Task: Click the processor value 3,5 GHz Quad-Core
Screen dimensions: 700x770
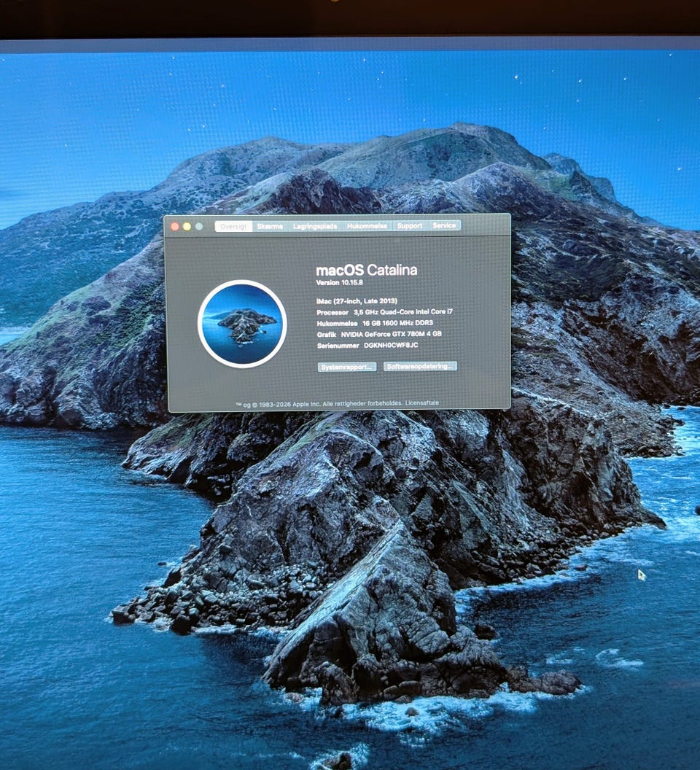Action: coord(403,312)
